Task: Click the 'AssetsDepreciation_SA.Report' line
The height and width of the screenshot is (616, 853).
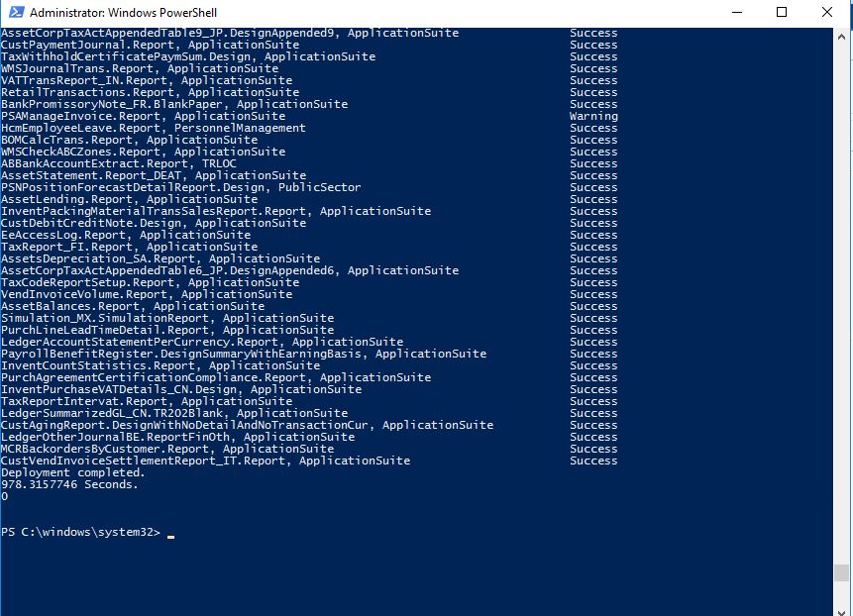Action: pos(160,258)
